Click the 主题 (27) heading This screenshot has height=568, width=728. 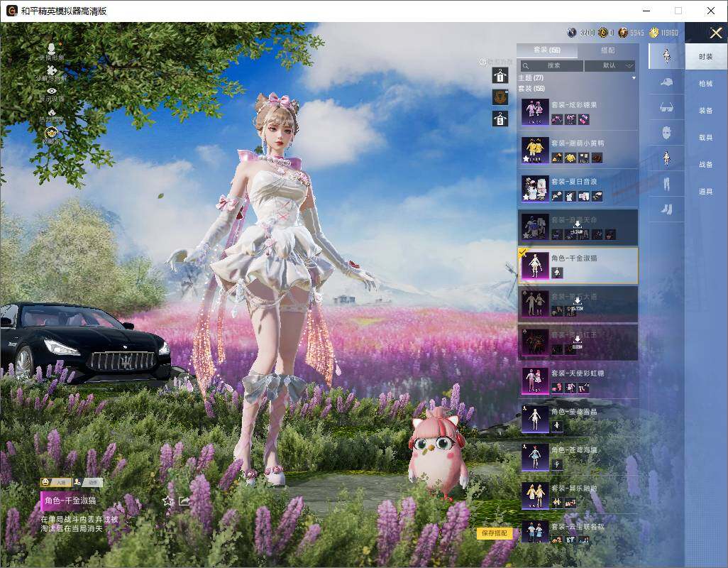[x=531, y=78]
